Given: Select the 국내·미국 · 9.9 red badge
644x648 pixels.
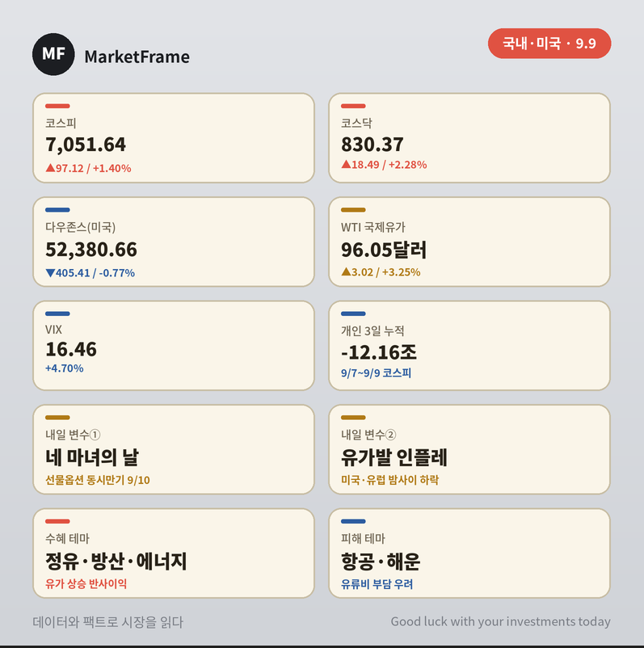Looking at the screenshot, I should click(x=549, y=44).
